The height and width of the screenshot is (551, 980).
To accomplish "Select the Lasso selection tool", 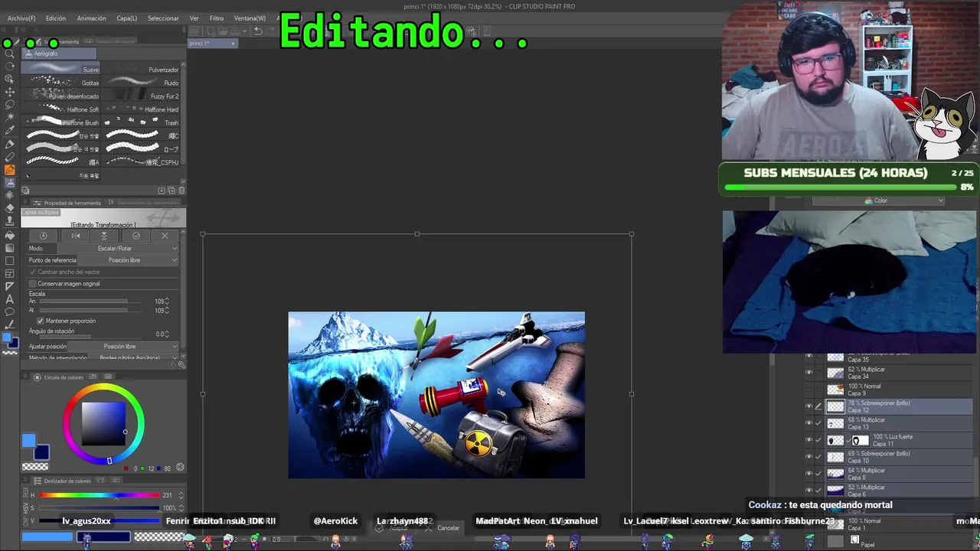I will pos(10,105).
